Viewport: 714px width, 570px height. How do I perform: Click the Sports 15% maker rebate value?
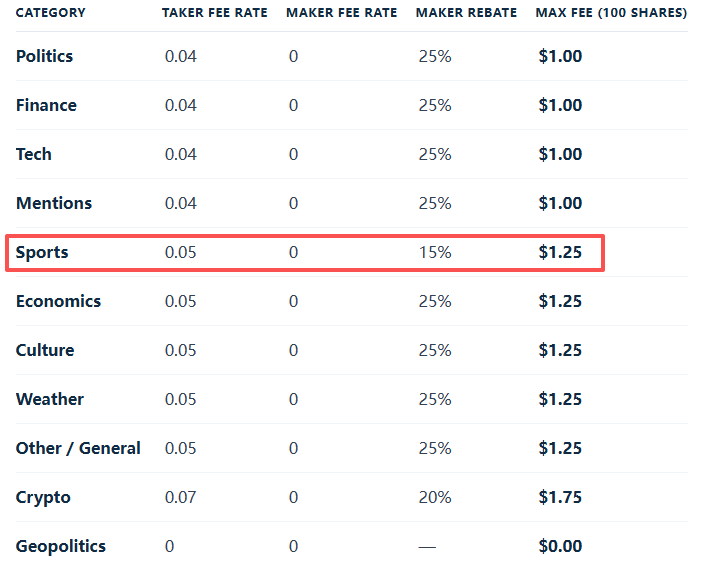(435, 252)
